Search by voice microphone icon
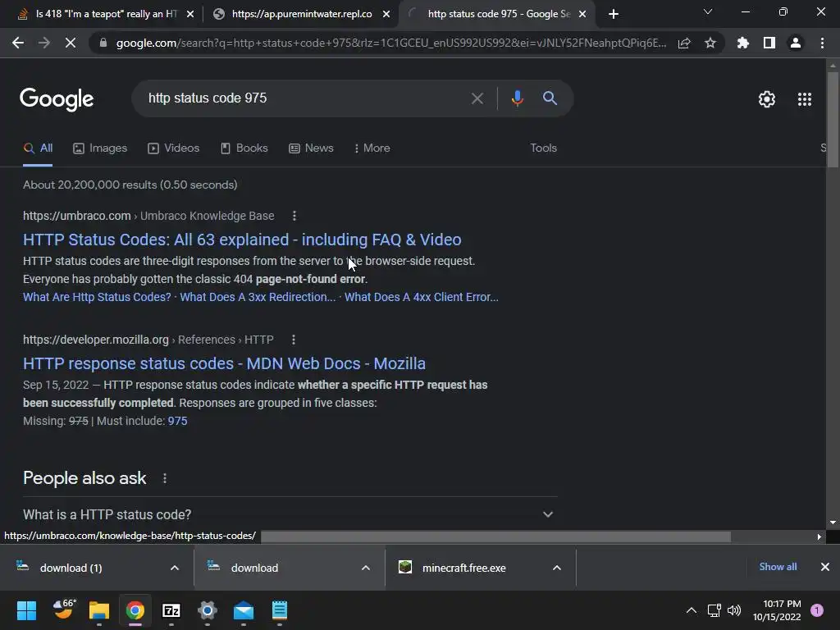This screenshot has width=840, height=630. tap(517, 98)
